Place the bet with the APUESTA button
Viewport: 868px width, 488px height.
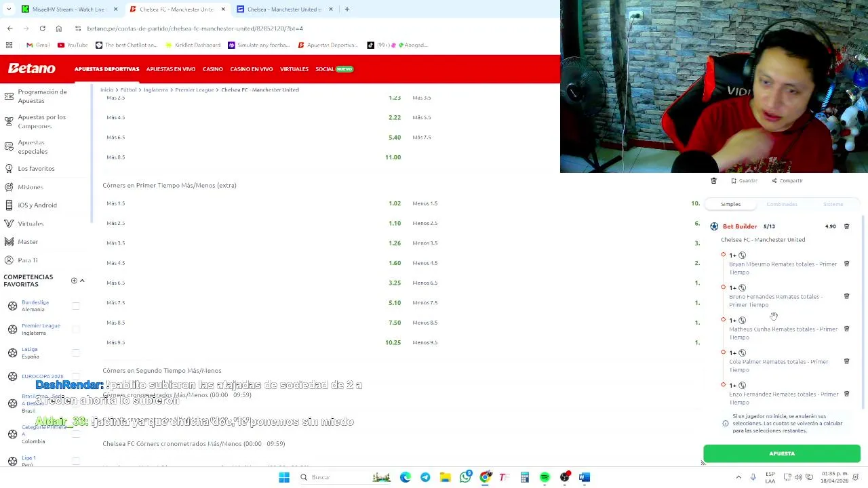coord(782,453)
